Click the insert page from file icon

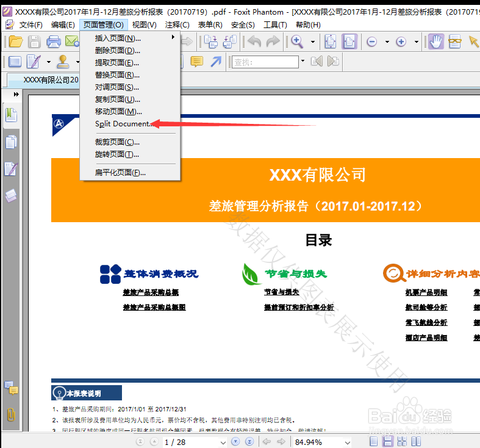tap(210, 42)
